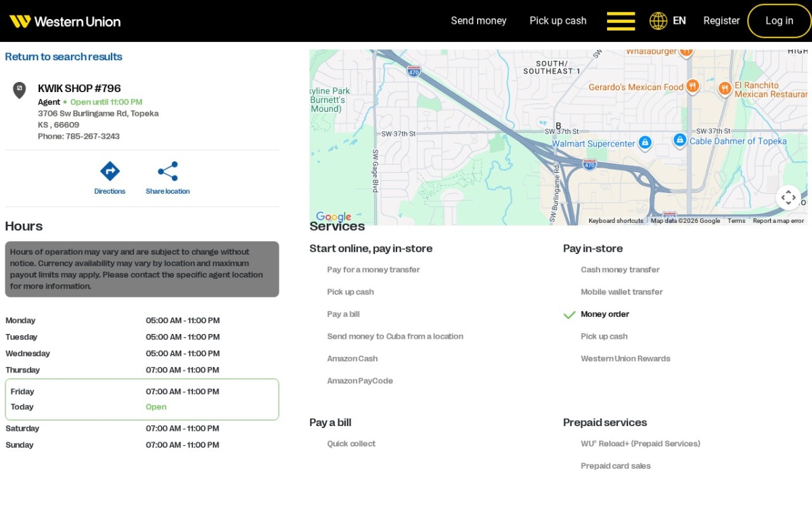Click the globe language icon
The image size is (812, 508).
658,21
